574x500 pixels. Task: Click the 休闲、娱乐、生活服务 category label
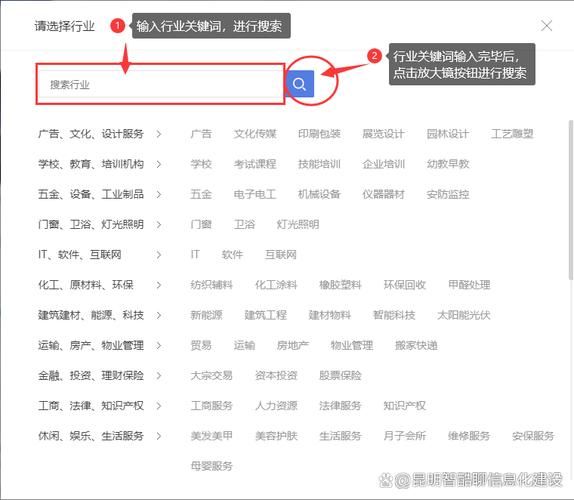(91, 436)
